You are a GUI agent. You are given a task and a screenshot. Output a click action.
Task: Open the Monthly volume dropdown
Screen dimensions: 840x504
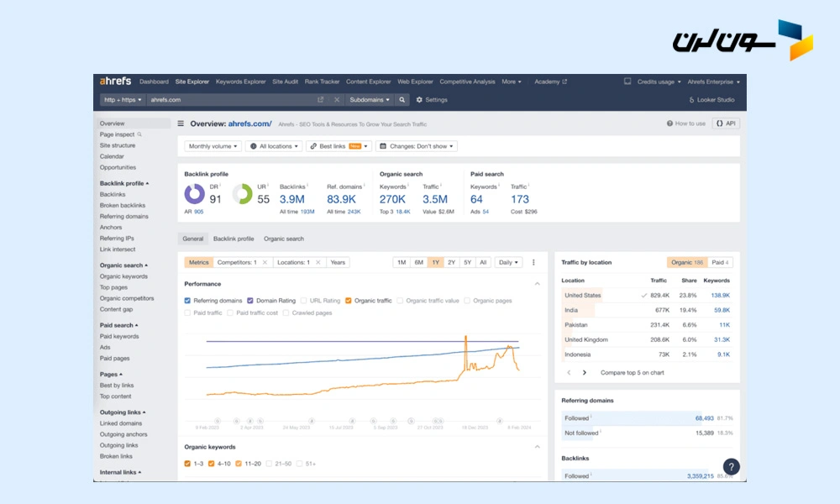[213, 146]
